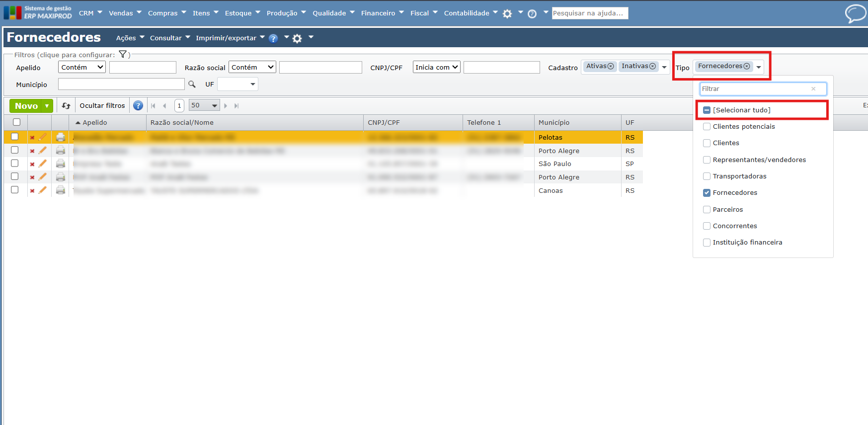The height and width of the screenshot is (425, 868).
Task: Check the Representantes/vendedores option
Action: 707,160
